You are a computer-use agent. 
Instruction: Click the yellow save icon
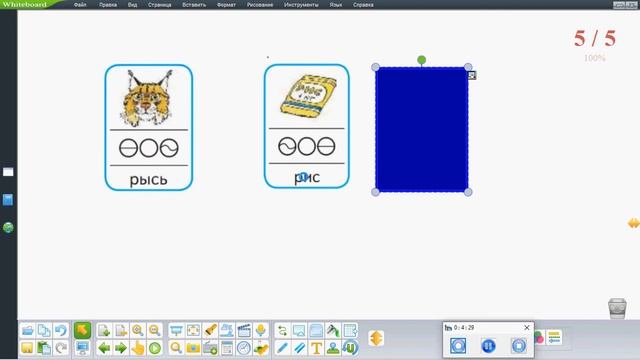27,348
